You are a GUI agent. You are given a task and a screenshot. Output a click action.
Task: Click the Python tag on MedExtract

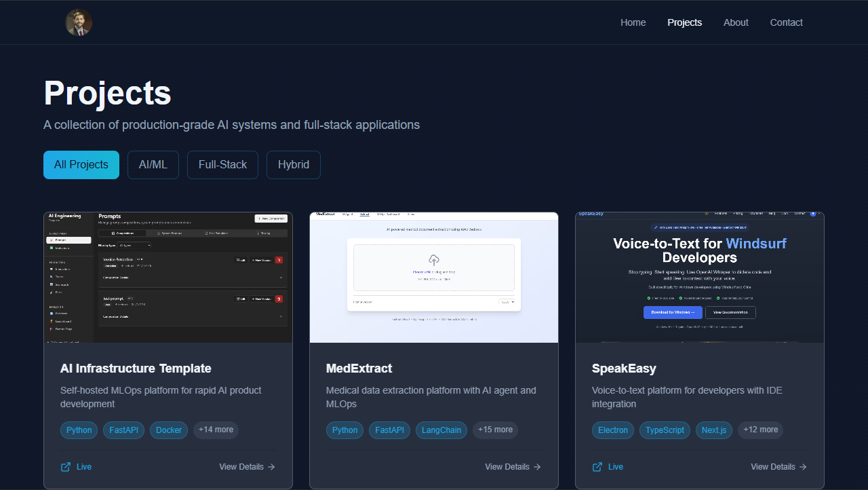pyautogui.click(x=344, y=430)
